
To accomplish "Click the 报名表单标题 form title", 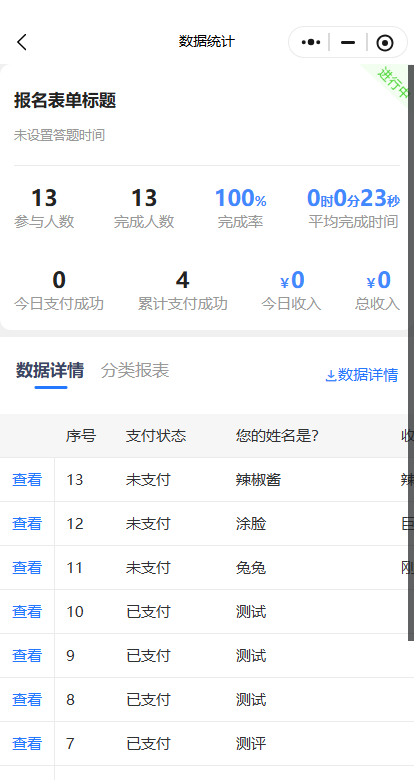I will coord(65,100).
